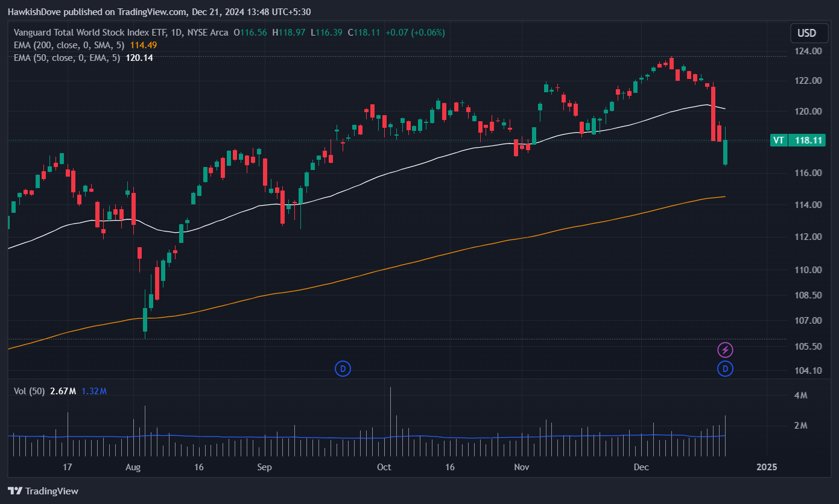Click the 110.00 price axis label
This screenshot has width=839, height=504.
click(x=808, y=270)
